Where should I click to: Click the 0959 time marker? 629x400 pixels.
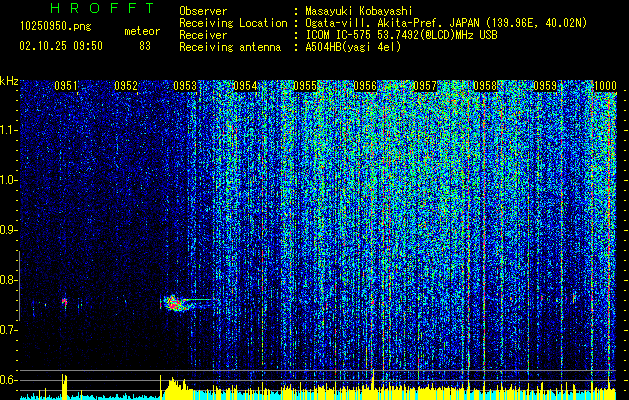pos(545,86)
